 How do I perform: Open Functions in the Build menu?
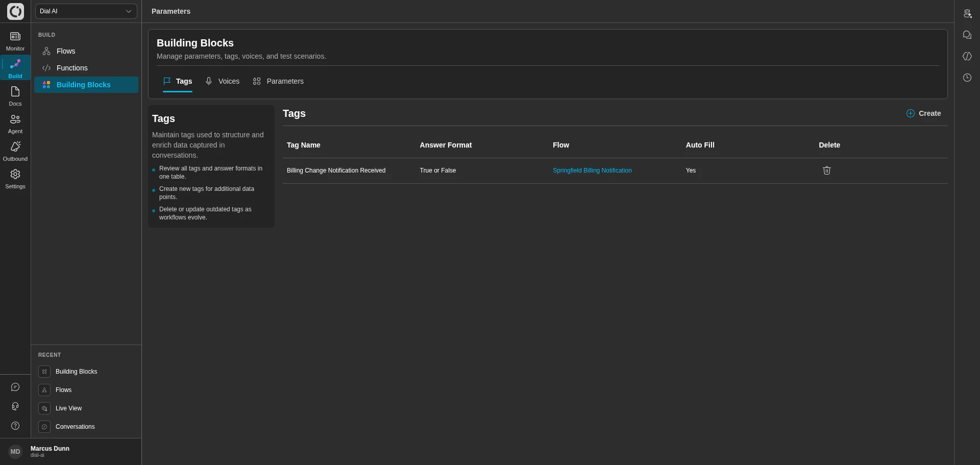point(86,68)
